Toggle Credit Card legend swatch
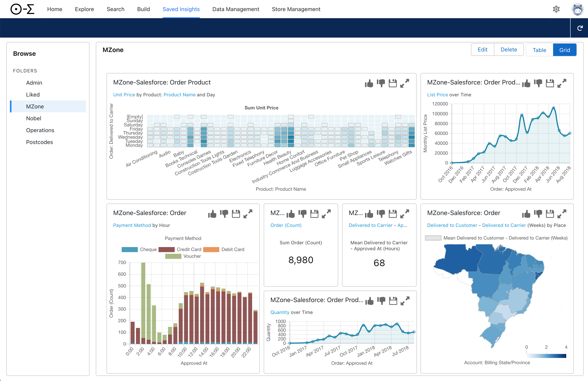Screen dimensions: 588x381 click(167, 250)
